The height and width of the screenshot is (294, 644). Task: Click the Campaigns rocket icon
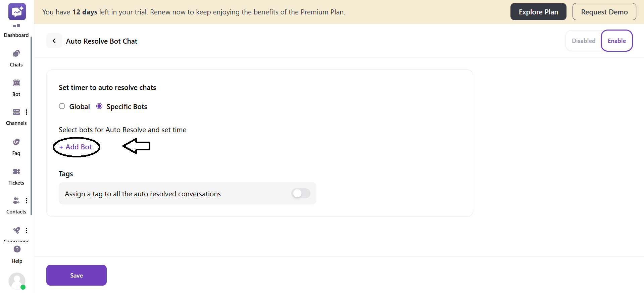click(16, 230)
